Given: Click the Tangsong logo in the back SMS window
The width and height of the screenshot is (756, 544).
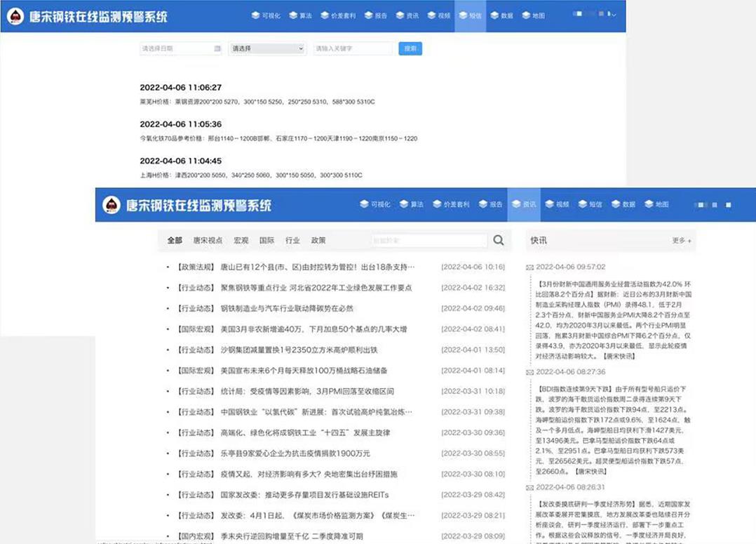Looking at the screenshot, I should tap(15, 16).
